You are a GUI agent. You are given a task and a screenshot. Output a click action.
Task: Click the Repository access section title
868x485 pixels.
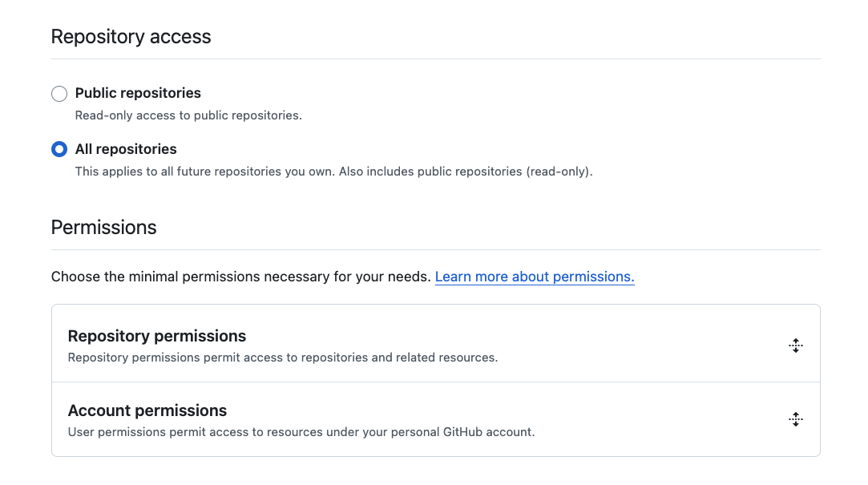click(x=131, y=36)
